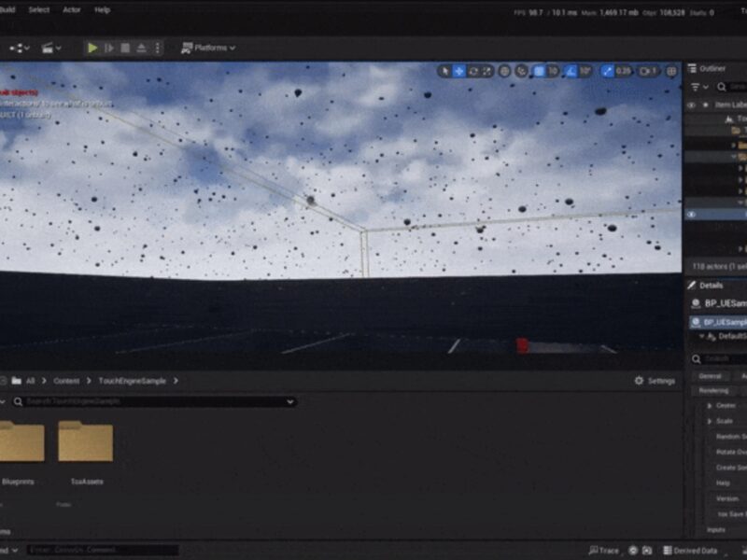Select highlighted BP_UESampl component instance row

(x=718, y=322)
